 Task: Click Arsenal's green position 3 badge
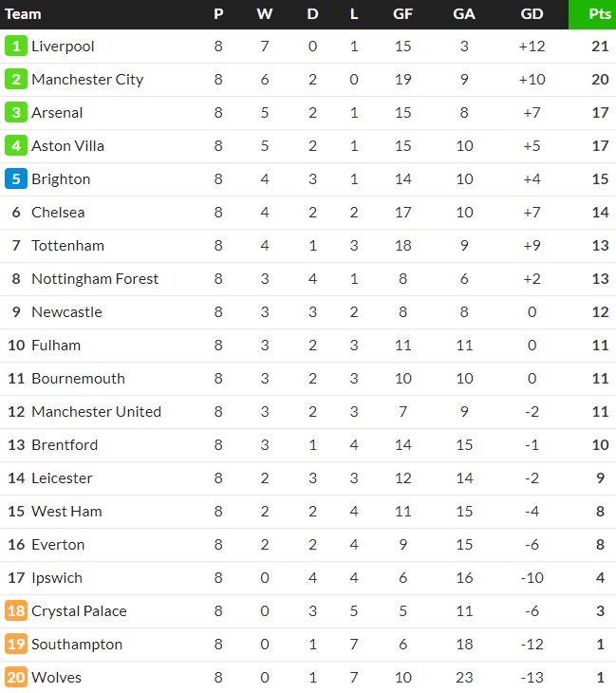pyautogui.click(x=15, y=112)
